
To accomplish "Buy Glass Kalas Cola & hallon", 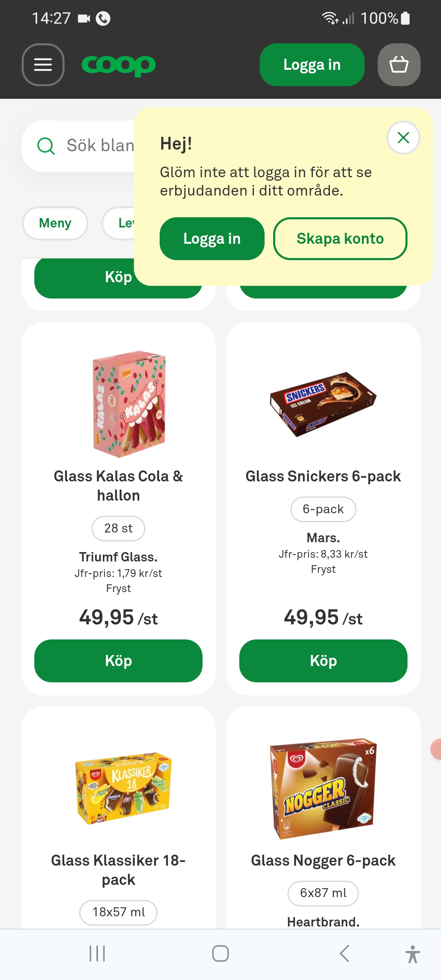I will pos(118,661).
